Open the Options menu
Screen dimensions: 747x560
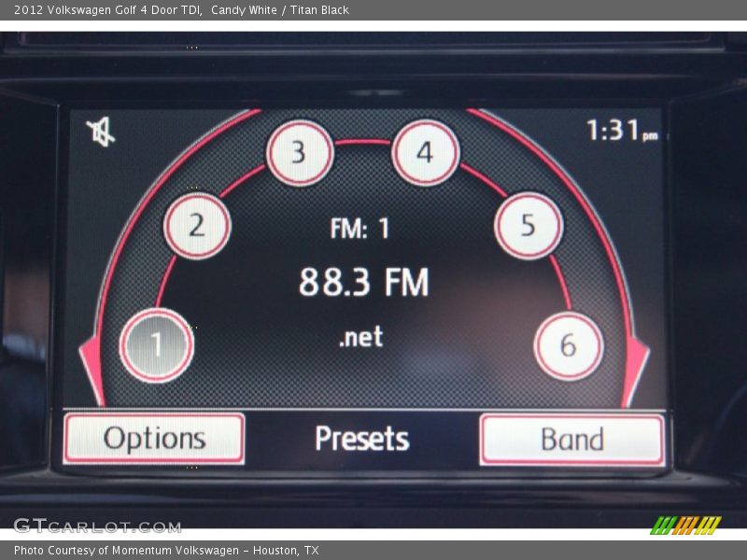(154, 439)
